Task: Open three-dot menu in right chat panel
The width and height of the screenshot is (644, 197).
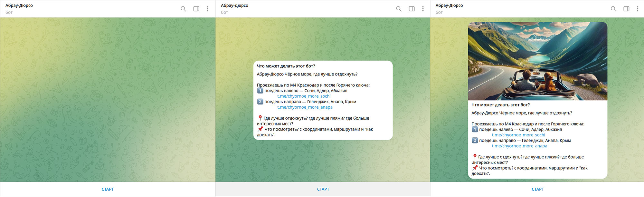Action: point(638,9)
